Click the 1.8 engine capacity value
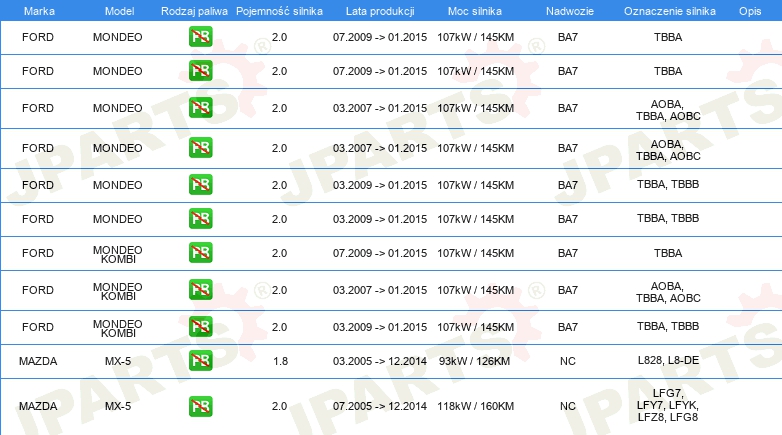 coord(280,361)
